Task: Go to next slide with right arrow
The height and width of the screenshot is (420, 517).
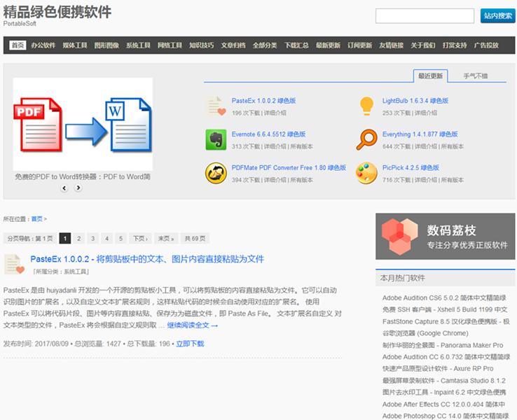Action: point(78,188)
